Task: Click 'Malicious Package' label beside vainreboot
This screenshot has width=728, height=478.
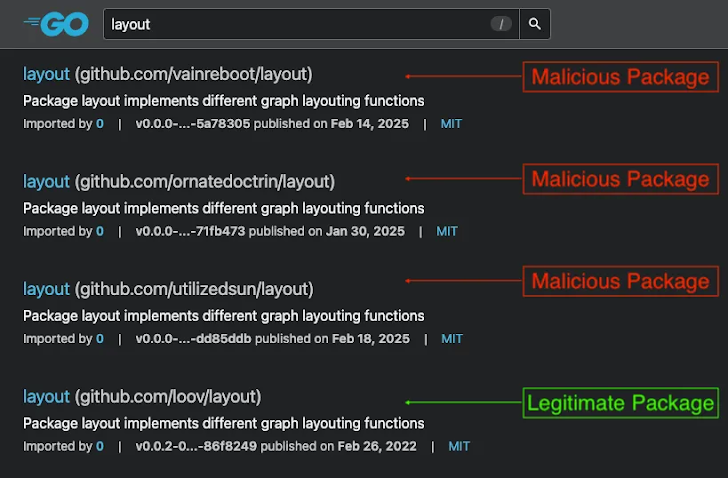Action: click(x=620, y=77)
